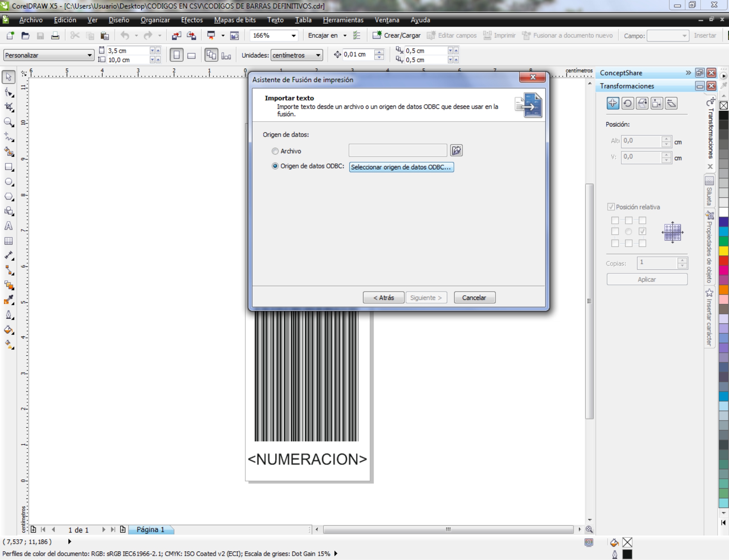This screenshot has width=729, height=560.
Task: Click the New document icon
Action: (x=10, y=36)
